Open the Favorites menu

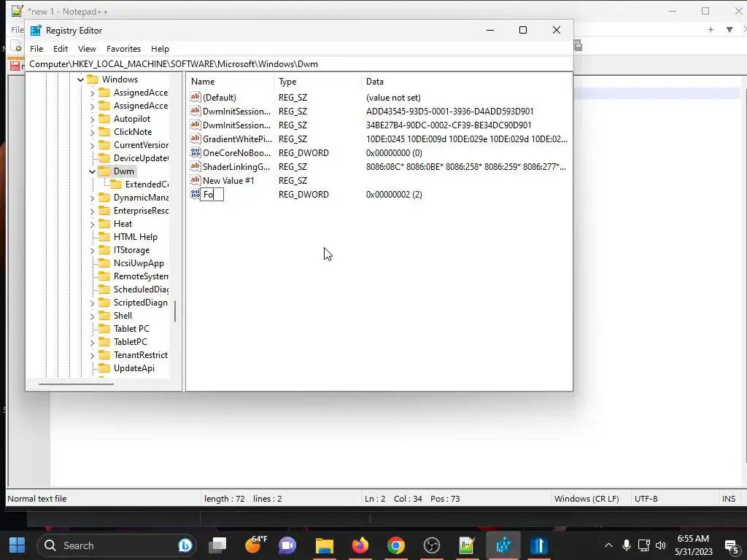coord(123,49)
